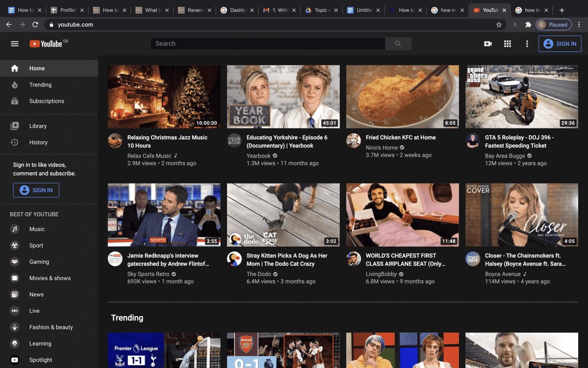Click the 'Sky Sports Retro' channel name

(x=148, y=274)
